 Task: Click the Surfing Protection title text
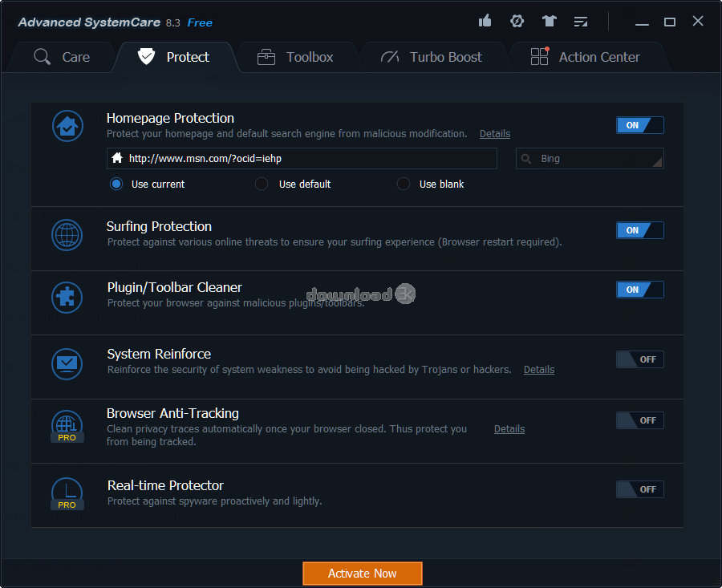click(x=159, y=226)
